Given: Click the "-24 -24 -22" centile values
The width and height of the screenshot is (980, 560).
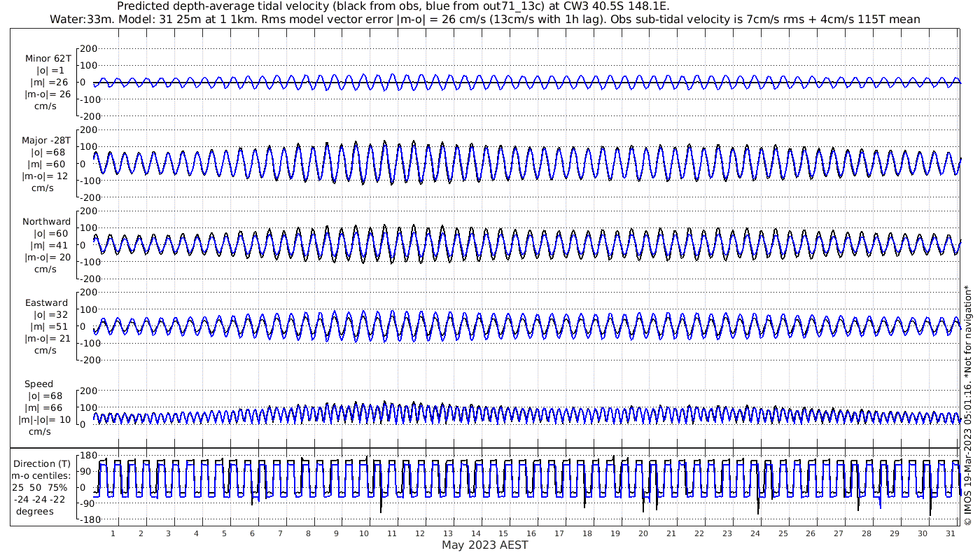Looking at the screenshot, I should coord(40,500).
